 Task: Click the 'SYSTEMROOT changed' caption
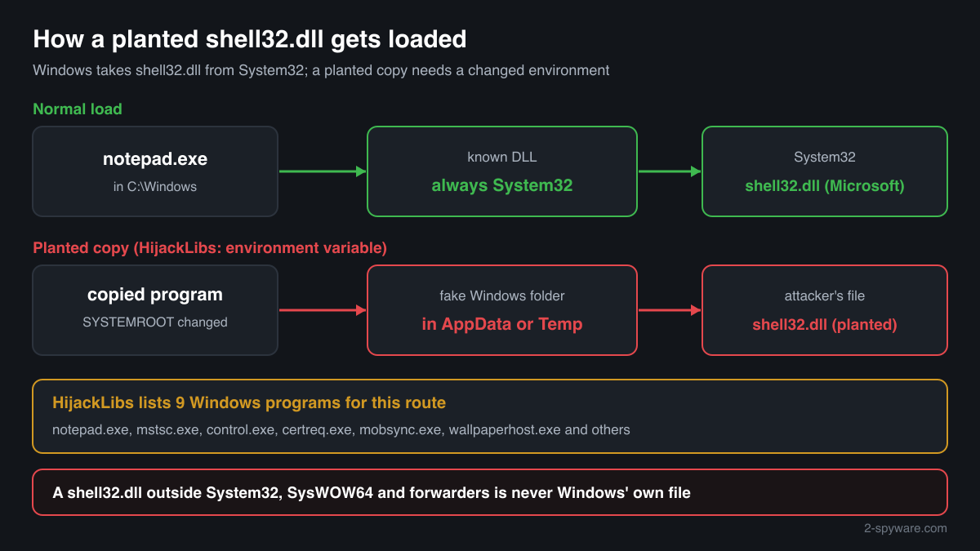pyautogui.click(x=155, y=322)
